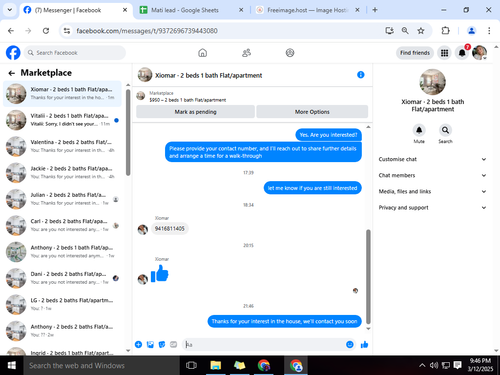Click Xiomar's large profile thumbnail

(432, 82)
